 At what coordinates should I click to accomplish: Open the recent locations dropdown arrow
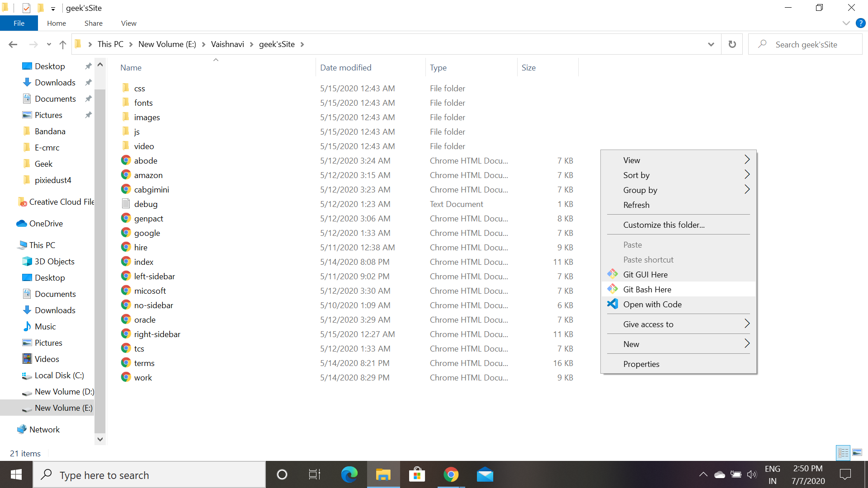tap(49, 44)
